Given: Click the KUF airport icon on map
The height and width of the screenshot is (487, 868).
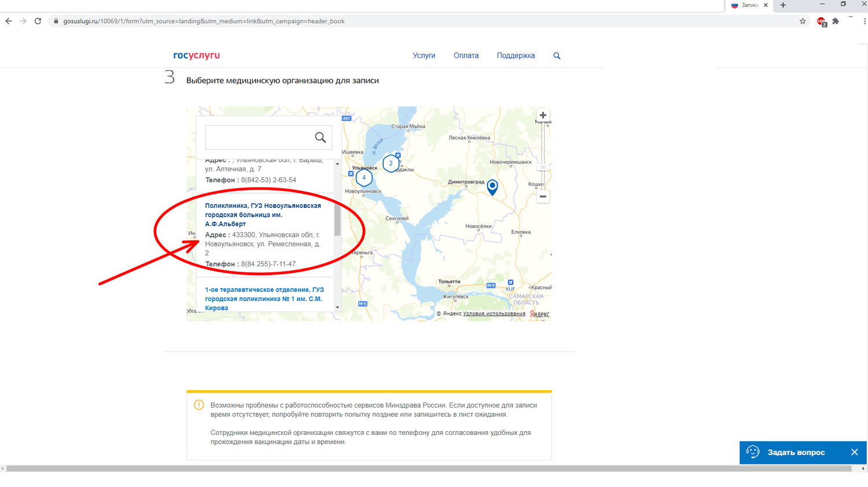Looking at the screenshot, I should pyautogui.click(x=510, y=283).
